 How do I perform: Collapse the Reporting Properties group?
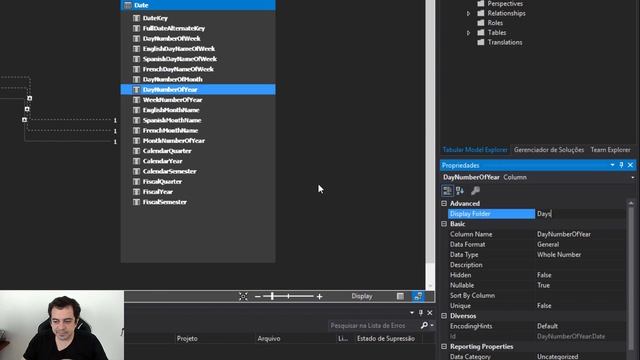tap(444, 346)
